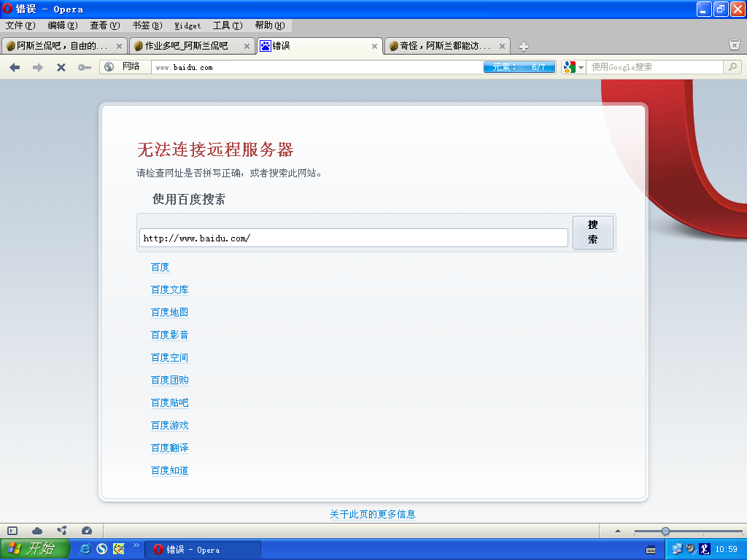Image resolution: width=747 pixels, height=560 pixels.
Task: Open the 百度文库 link
Action: click(x=169, y=289)
